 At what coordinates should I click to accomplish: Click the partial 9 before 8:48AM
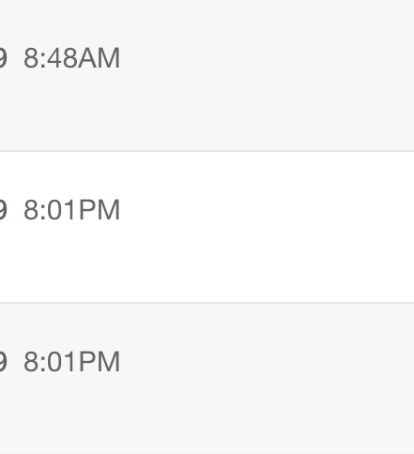click(3, 58)
